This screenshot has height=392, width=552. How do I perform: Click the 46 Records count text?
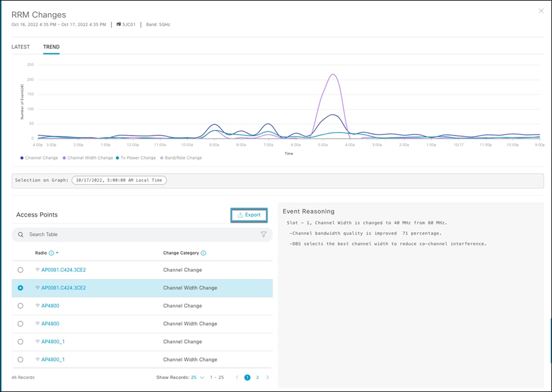pos(23,378)
